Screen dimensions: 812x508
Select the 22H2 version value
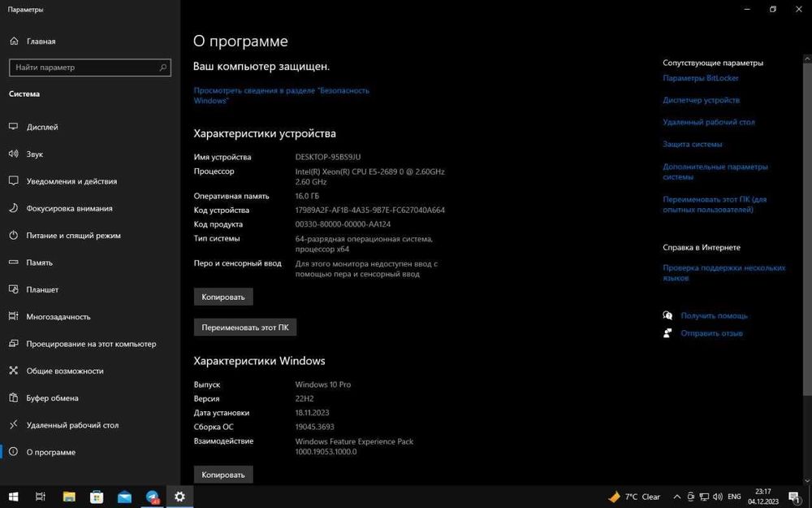tap(304, 398)
